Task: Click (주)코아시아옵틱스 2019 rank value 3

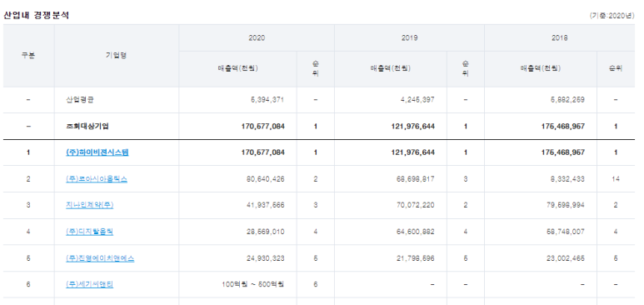Action: click(466, 179)
